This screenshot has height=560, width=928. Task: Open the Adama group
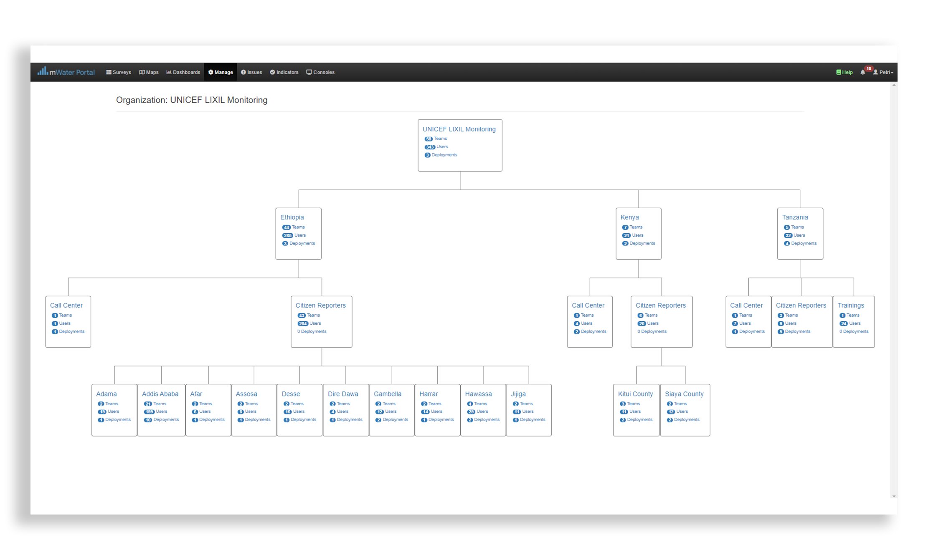point(106,394)
